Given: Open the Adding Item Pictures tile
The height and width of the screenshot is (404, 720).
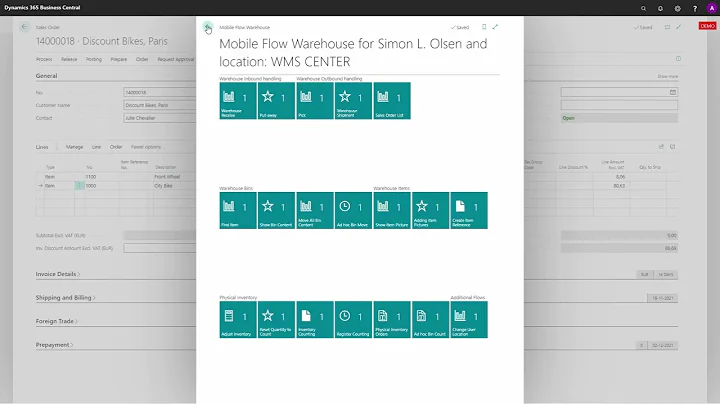Looking at the screenshot, I should point(431,210).
